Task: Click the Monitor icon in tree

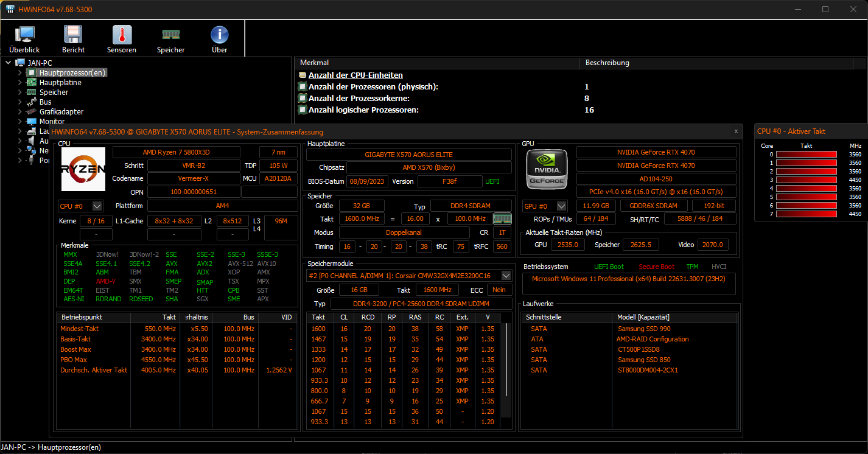Action: point(32,121)
